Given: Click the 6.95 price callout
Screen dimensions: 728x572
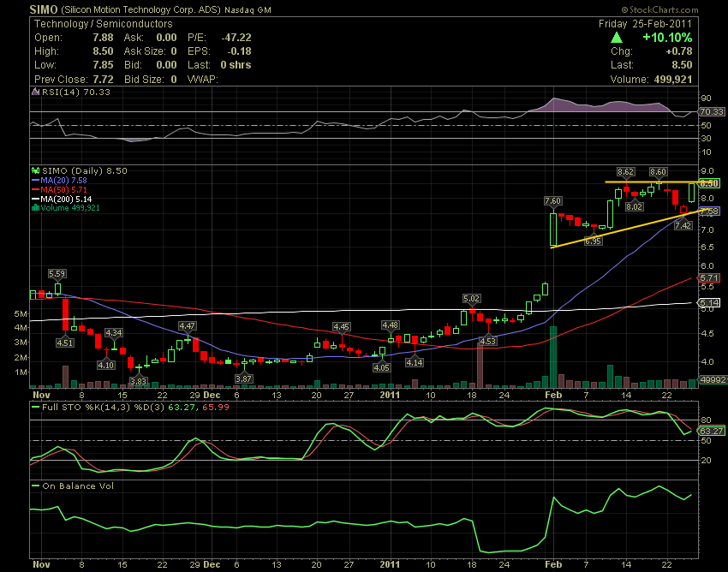Looking at the screenshot, I should [x=593, y=241].
